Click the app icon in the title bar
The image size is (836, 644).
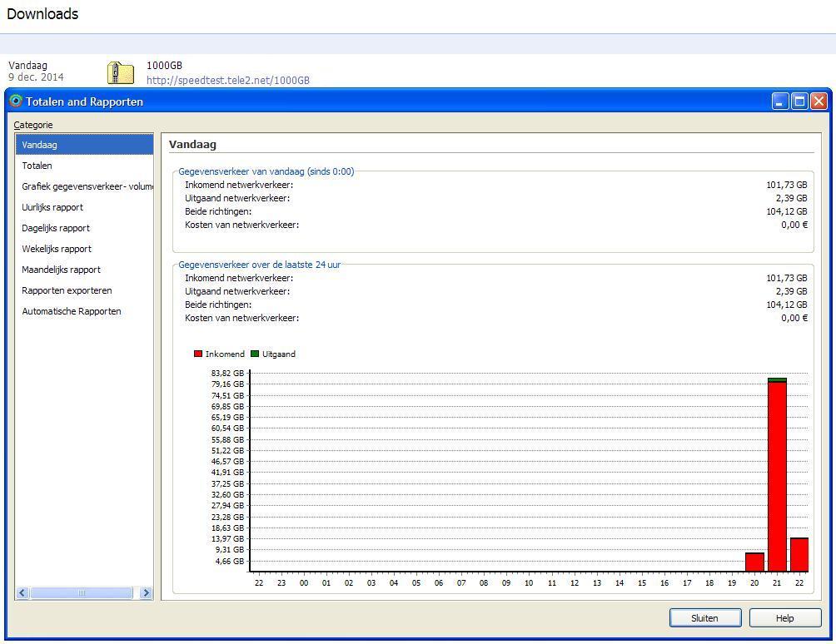point(16,102)
